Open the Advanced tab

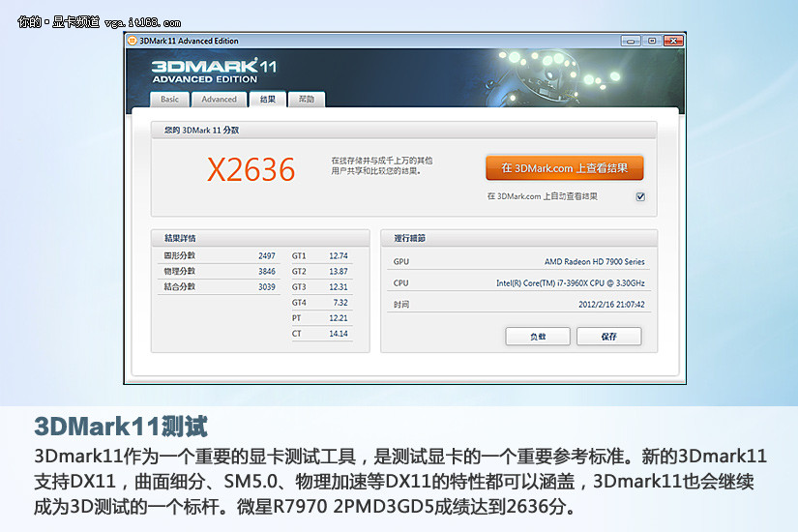click(219, 100)
